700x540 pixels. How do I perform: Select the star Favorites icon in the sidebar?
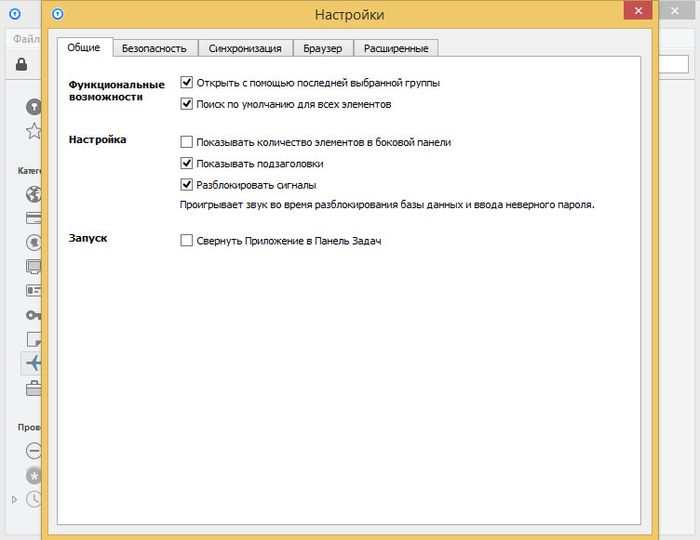pos(33,131)
